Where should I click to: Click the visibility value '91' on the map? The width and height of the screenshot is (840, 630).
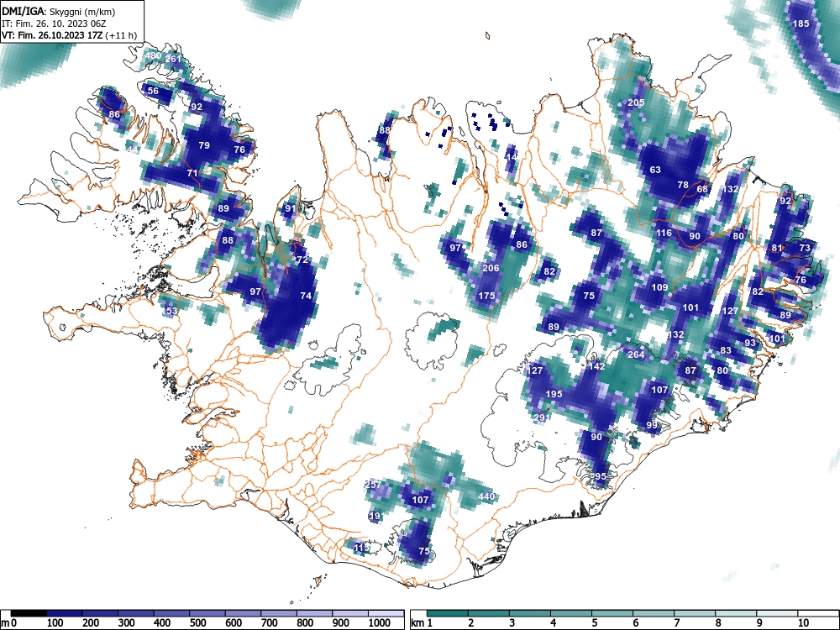291,208
